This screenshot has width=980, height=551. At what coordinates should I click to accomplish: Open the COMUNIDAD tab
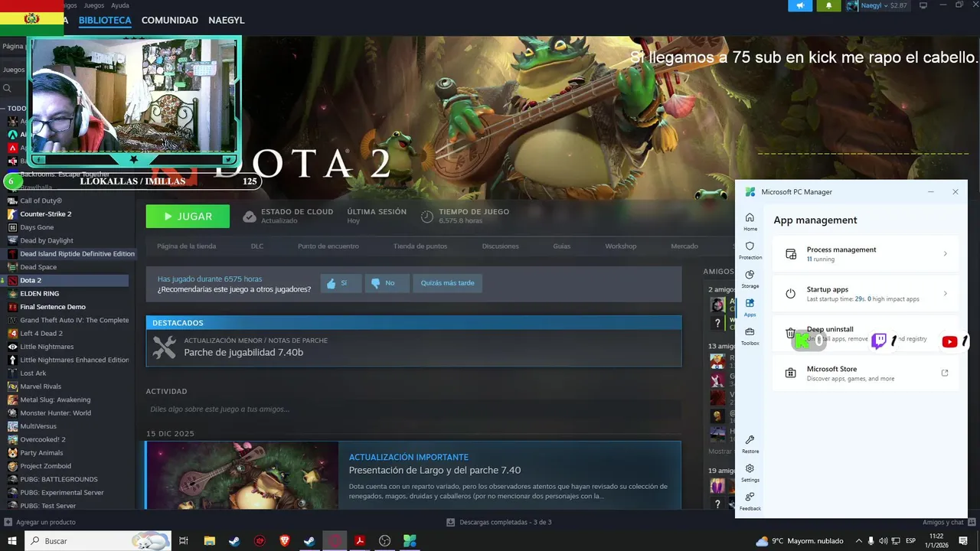pos(170,21)
